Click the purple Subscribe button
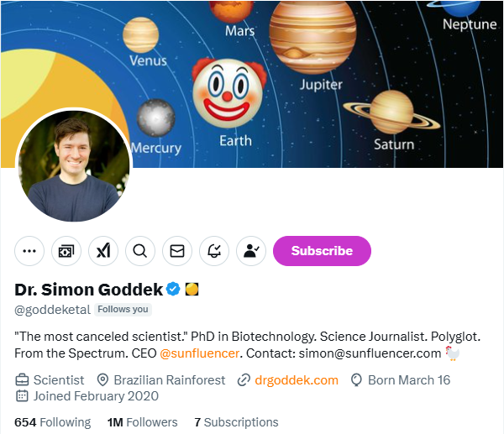 coord(322,250)
